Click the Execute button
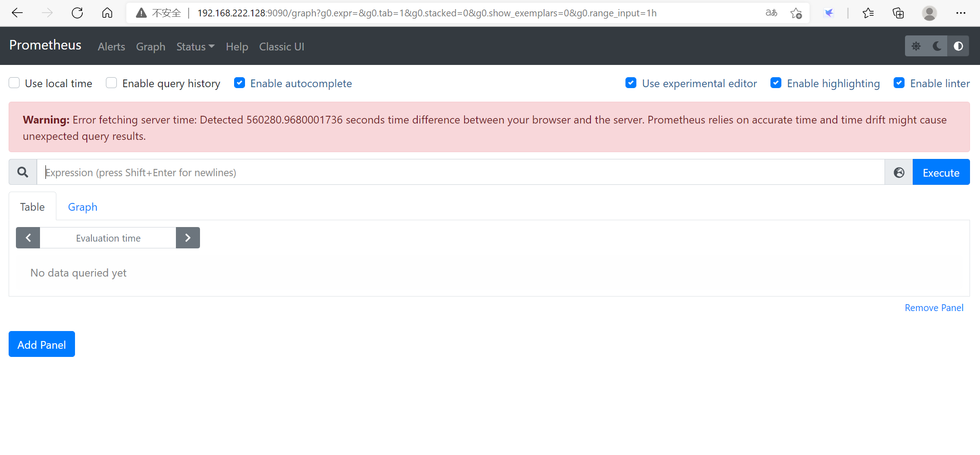This screenshot has width=980, height=455. tap(941, 172)
